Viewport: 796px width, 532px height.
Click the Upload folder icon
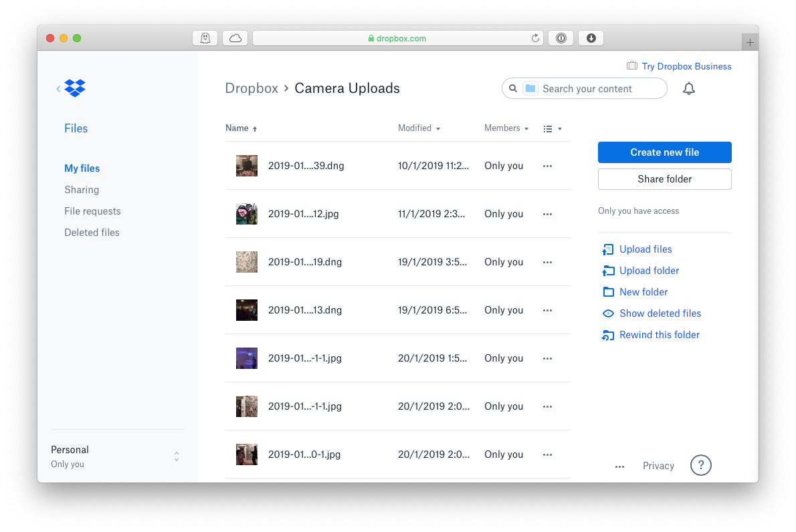(x=607, y=271)
